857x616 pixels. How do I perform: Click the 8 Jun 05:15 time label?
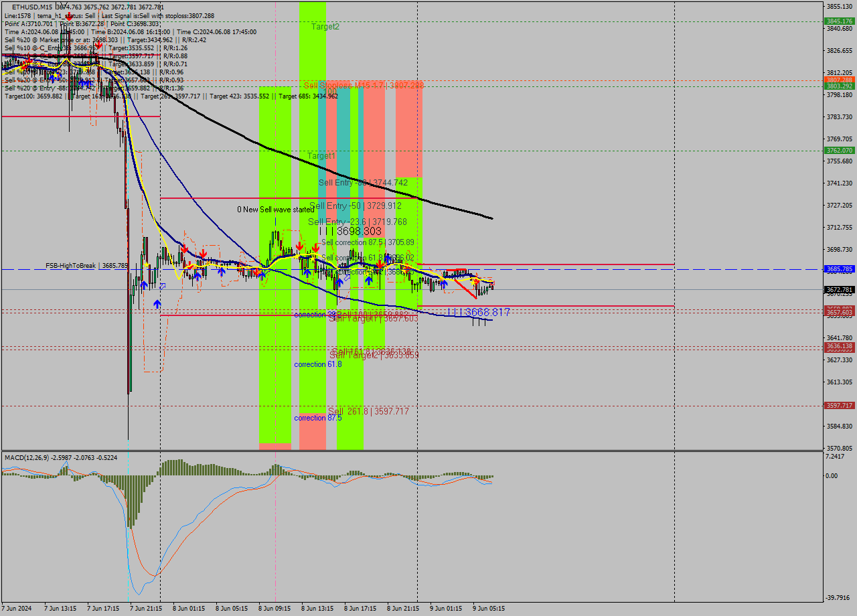click(x=231, y=609)
